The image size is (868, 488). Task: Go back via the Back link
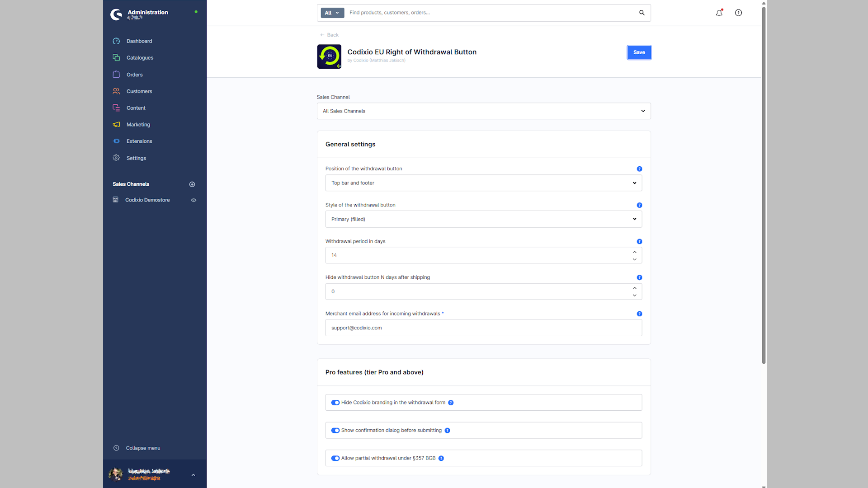329,35
